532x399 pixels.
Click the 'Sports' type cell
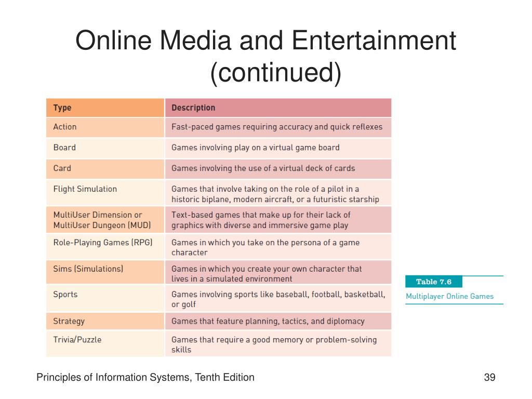click(105, 298)
